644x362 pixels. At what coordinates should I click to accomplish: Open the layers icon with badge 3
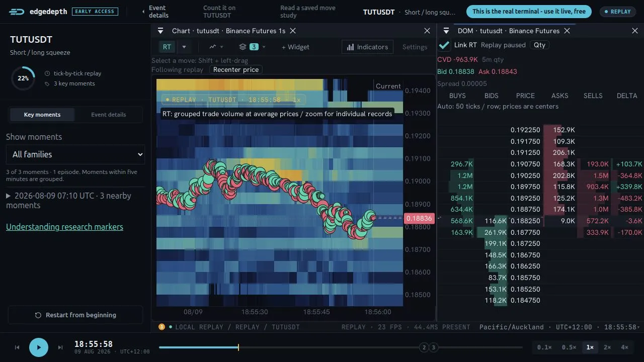(x=252, y=47)
